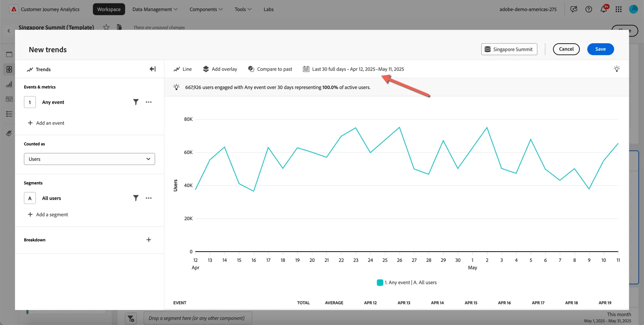Open the calendar date range picker
Screen dimensions: 644x325
click(353, 69)
